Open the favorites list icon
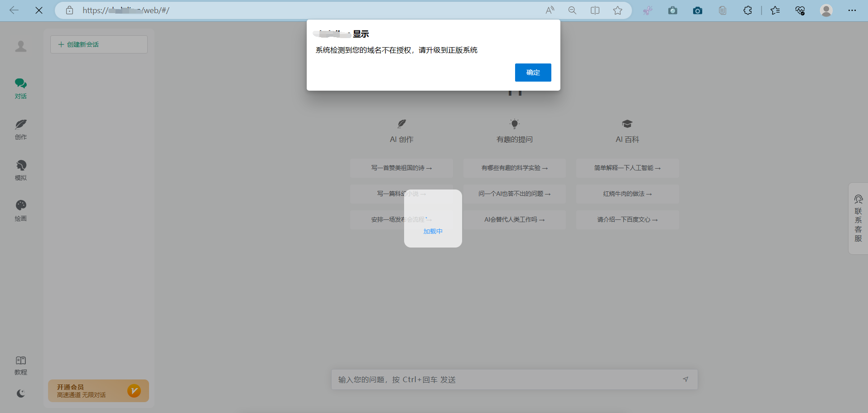 point(775,10)
